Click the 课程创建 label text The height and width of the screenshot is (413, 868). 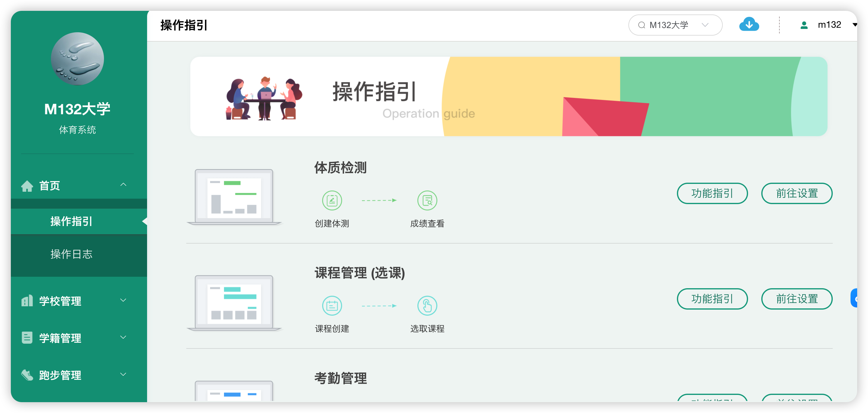[x=332, y=328]
